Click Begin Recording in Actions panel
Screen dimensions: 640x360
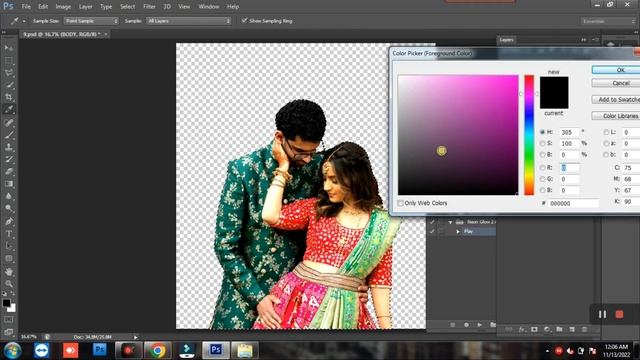[466, 325]
